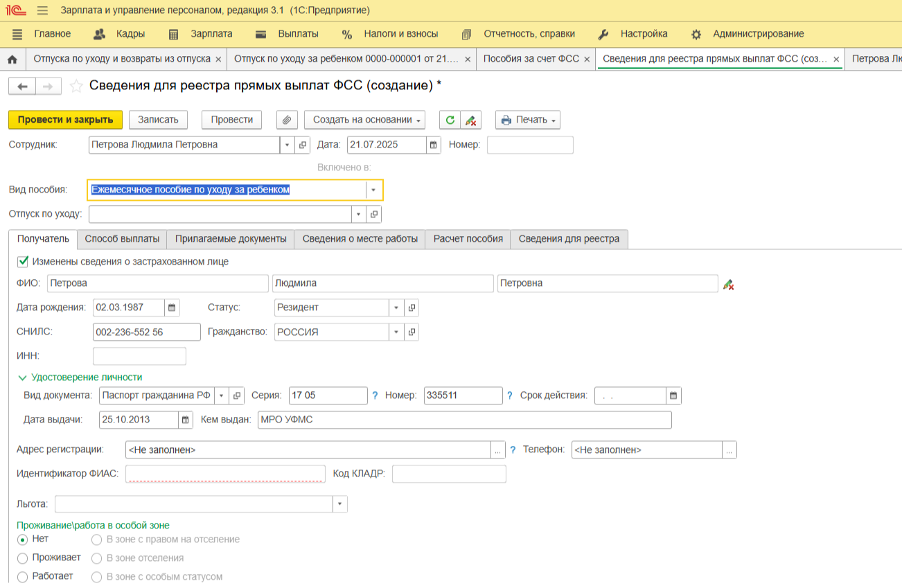Open calendar for Дата выдачи field
The width and height of the screenshot is (902, 588).
[186, 420]
